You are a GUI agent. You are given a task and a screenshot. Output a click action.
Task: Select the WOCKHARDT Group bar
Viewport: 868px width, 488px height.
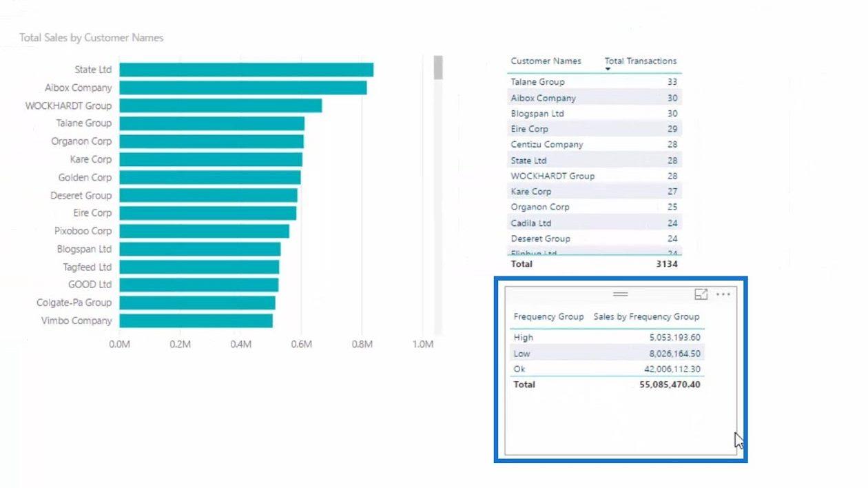(x=220, y=105)
